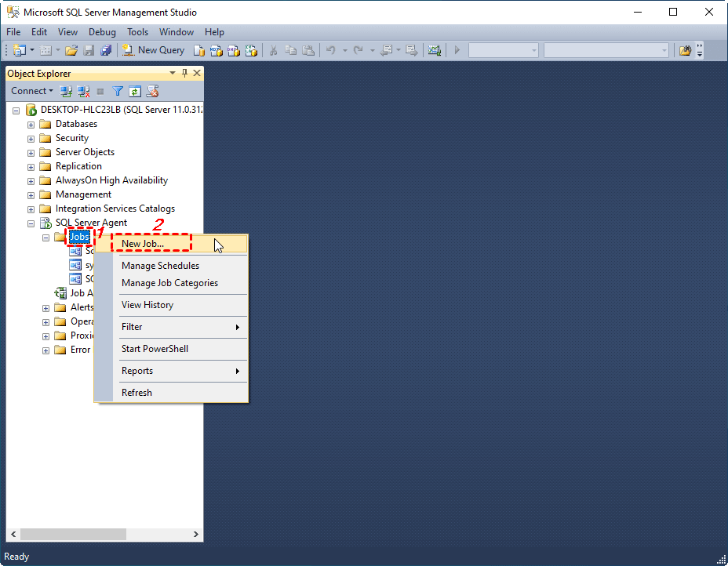Click the Analysis Services DMX Query icon

tap(234, 50)
